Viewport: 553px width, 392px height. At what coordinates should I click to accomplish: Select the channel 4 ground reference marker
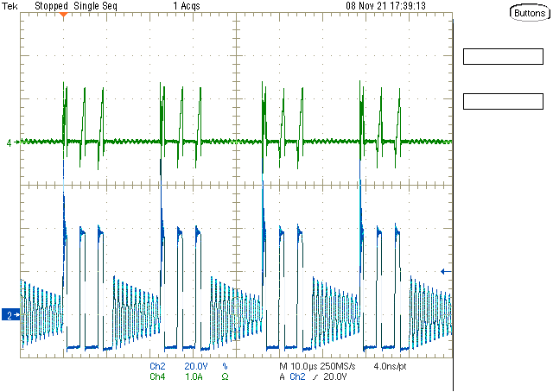tap(11, 142)
